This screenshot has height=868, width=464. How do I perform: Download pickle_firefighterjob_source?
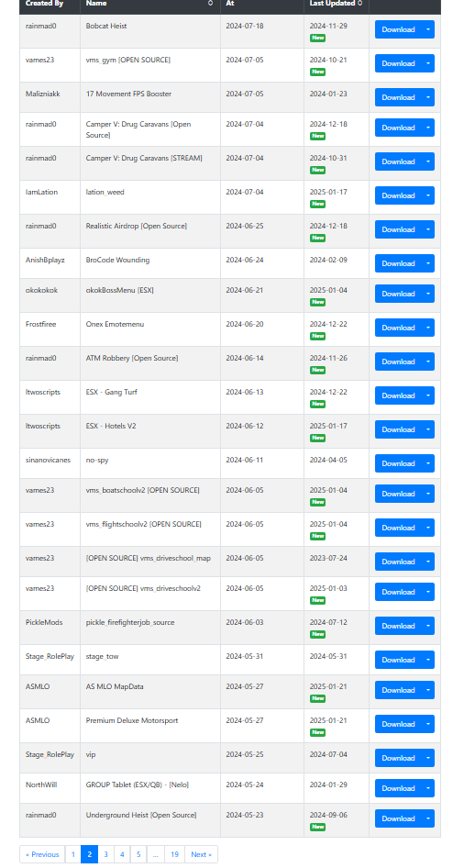pos(398,626)
